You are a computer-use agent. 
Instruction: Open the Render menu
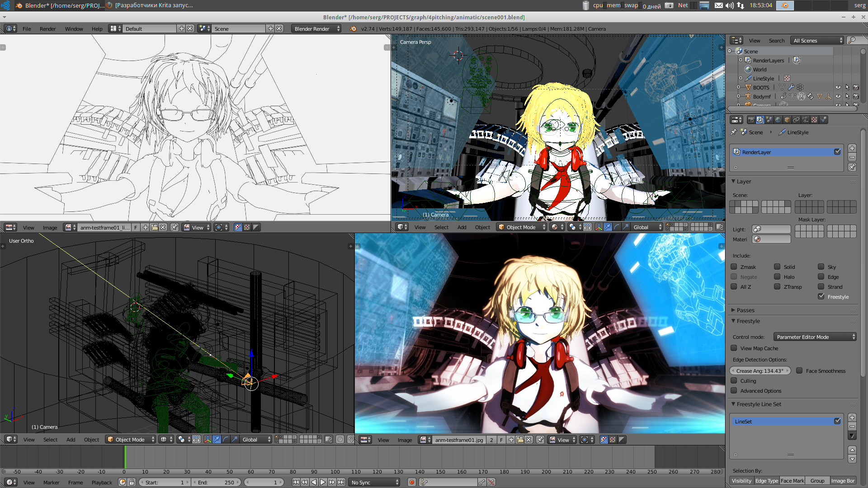click(x=47, y=28)
